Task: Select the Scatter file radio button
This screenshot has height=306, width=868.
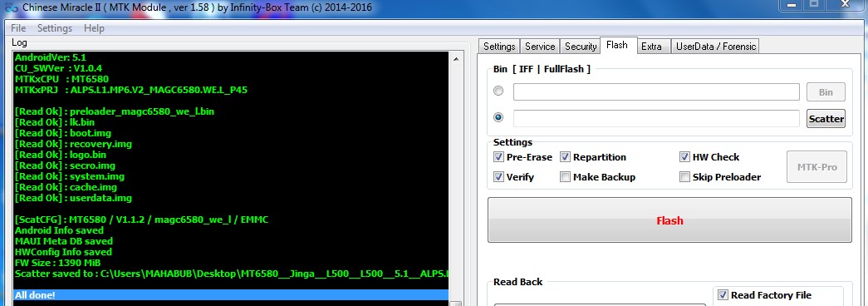Action: pos(498,117)
